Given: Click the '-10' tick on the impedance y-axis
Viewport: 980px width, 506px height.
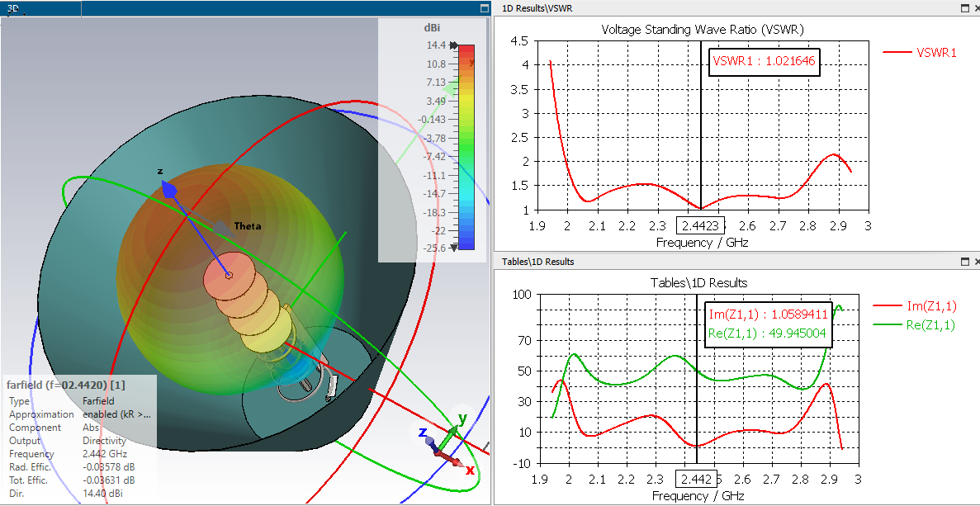Looking at the screenshot, I should (523, 463).
